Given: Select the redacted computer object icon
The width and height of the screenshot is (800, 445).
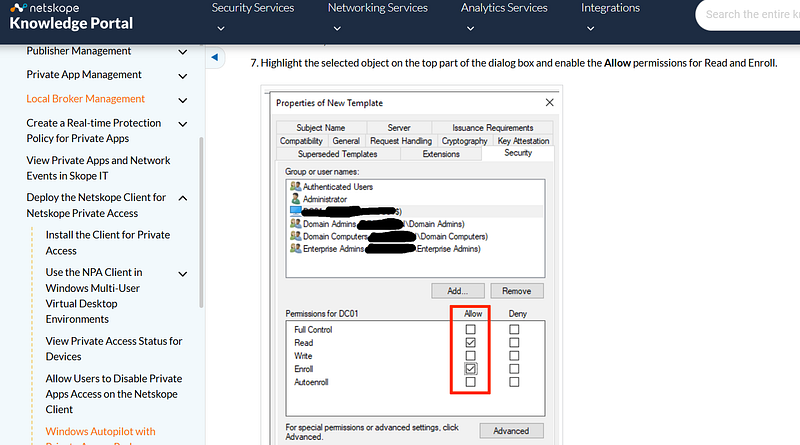Looking at the screenshot, I should coord(295,210).
